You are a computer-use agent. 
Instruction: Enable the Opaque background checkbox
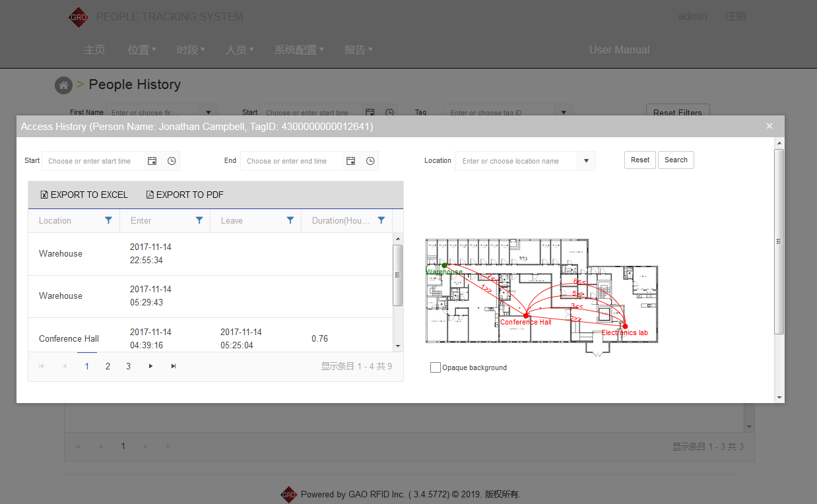coord(436,367)
